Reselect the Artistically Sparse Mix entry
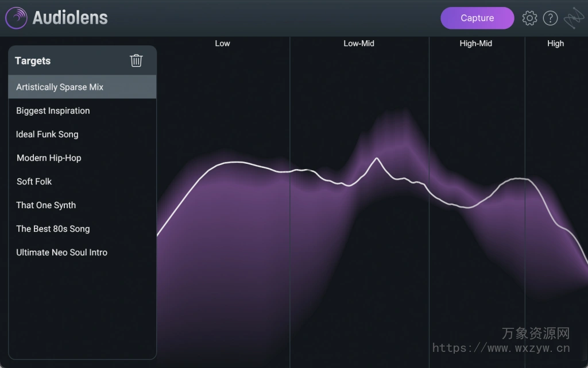 coord(60,87)
